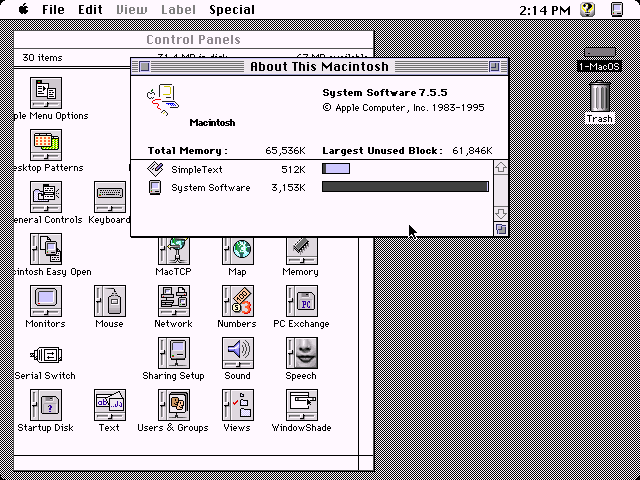Click the scroll down arrow in About window
The height and width of the screenshot is (480, 640).
pyautogui.click(x=501, y=214)
